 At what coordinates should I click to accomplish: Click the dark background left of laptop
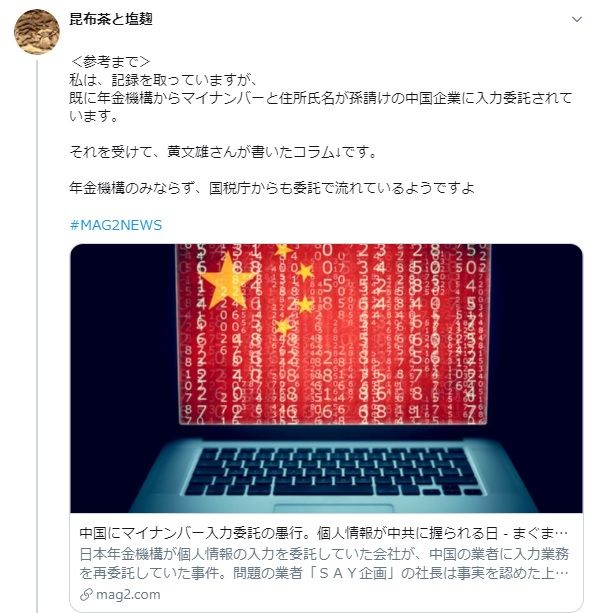[123, 352]
